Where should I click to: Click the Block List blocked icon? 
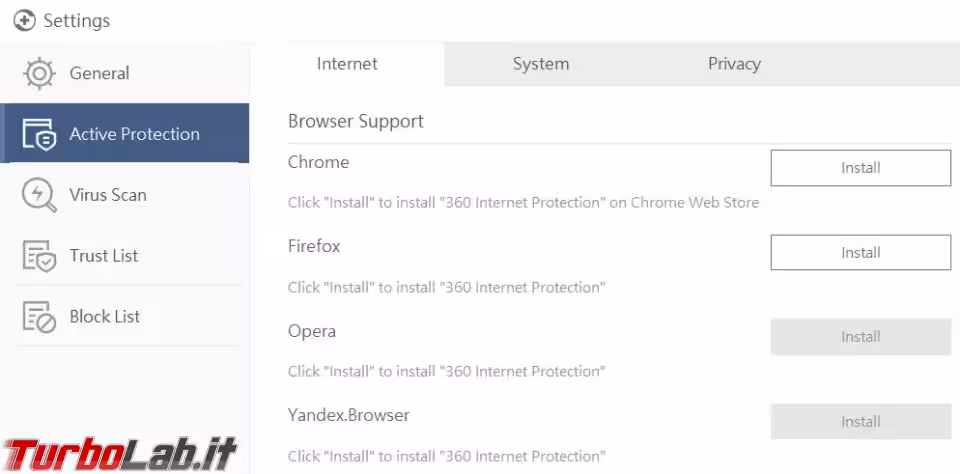click(x=39, y=317)
